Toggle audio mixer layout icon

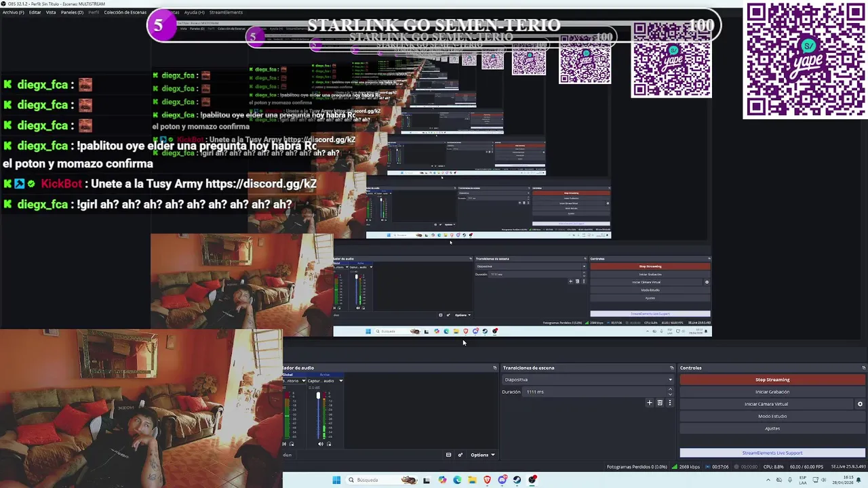point(448,455)
